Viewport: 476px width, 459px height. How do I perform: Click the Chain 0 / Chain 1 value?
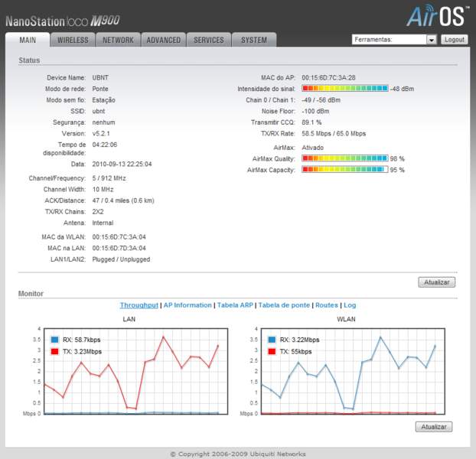[321, 100]
